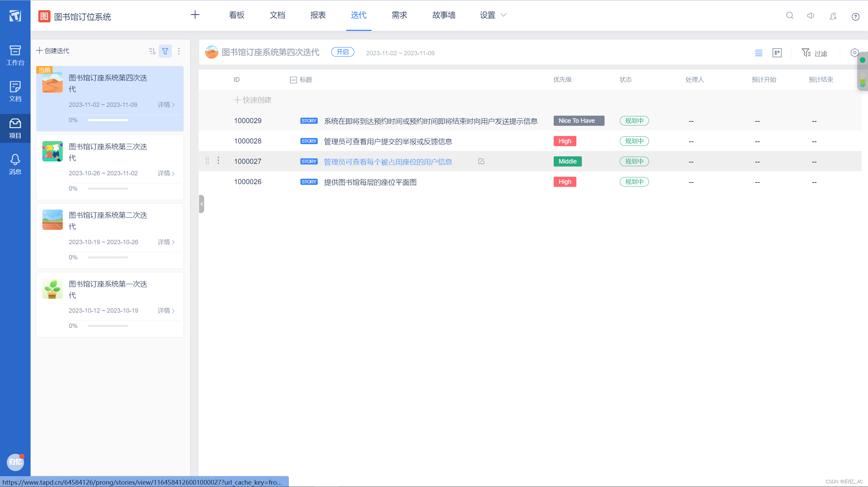This screenshot has height=487, width=868.
Task: Open the iteration sort icon
Action: 152,51
